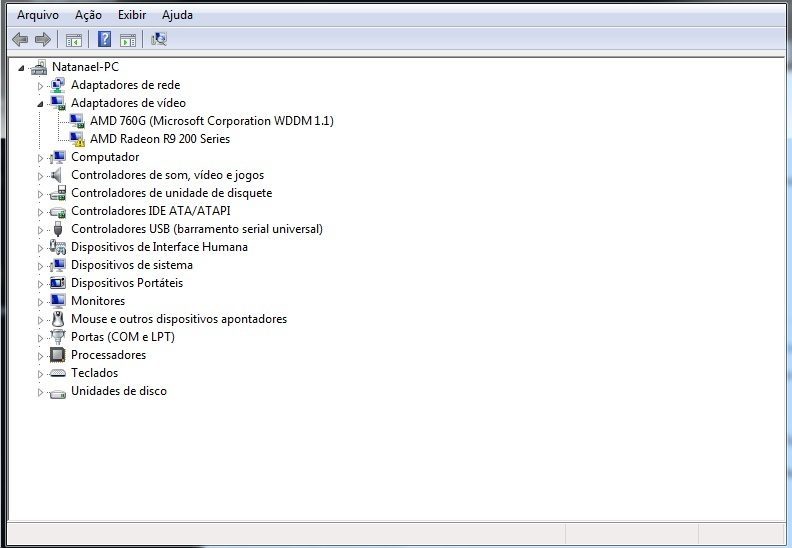Viewport: 792px width, 548px height.
Task: Select the Computador label
Action: pos(105,157)
